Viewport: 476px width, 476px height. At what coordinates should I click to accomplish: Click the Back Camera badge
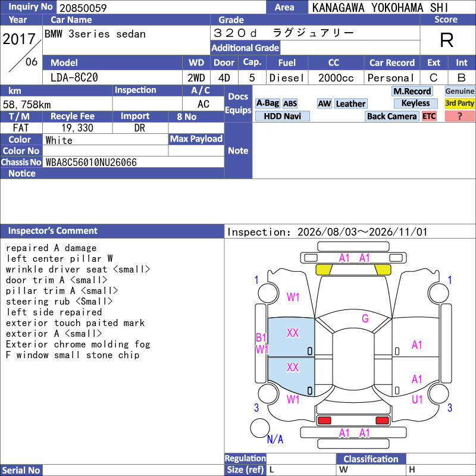pyautogui.click(x=392, y=116)
